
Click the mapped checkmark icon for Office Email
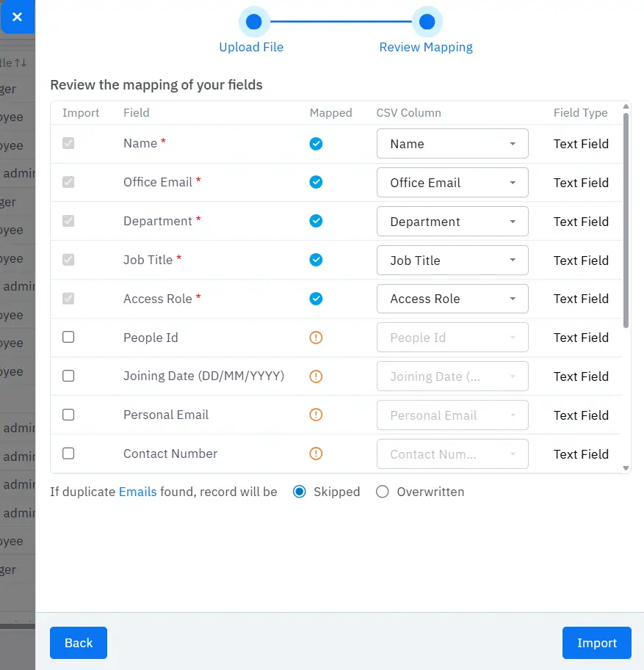coord(316,182)
